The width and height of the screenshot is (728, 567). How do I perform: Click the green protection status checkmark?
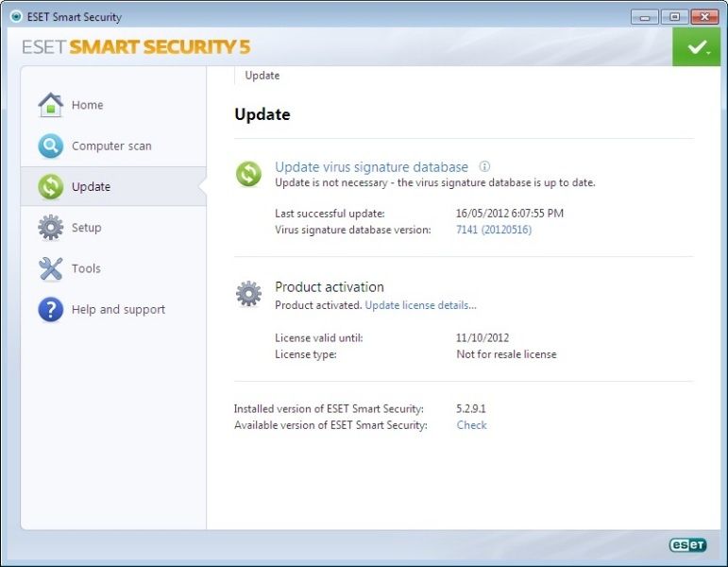697,46
